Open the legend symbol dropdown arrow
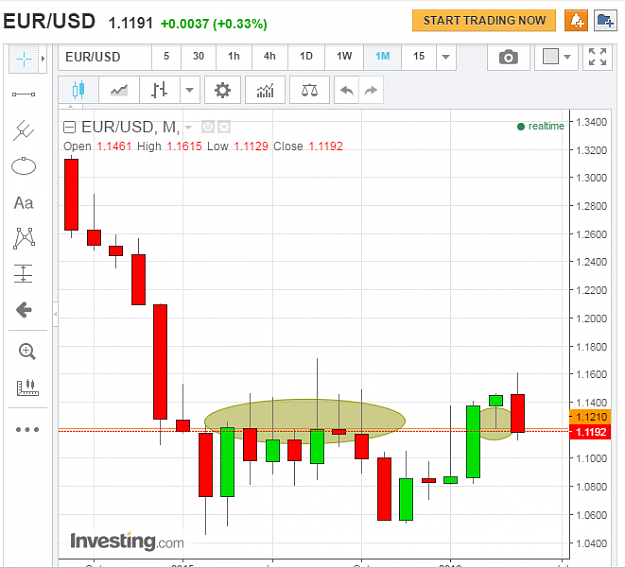 (x=189, y=128)
